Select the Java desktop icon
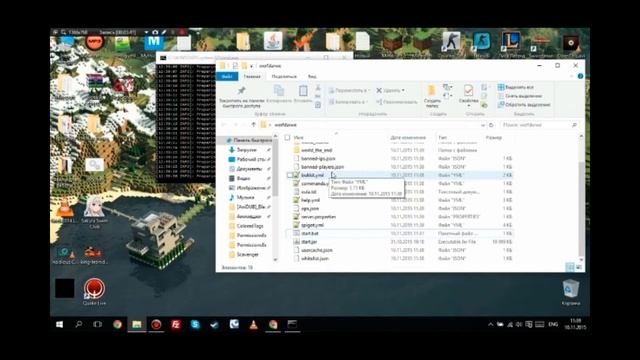 (x=273, y=42)
